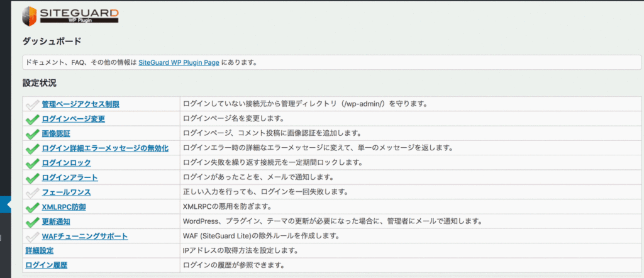Open WAFチューニングサポート link
The image size is (644, 278).
[85, 236]
